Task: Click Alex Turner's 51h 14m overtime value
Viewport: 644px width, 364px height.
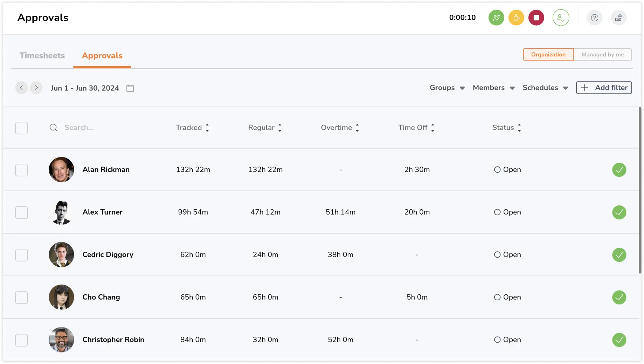Action: tap(340, 212)
